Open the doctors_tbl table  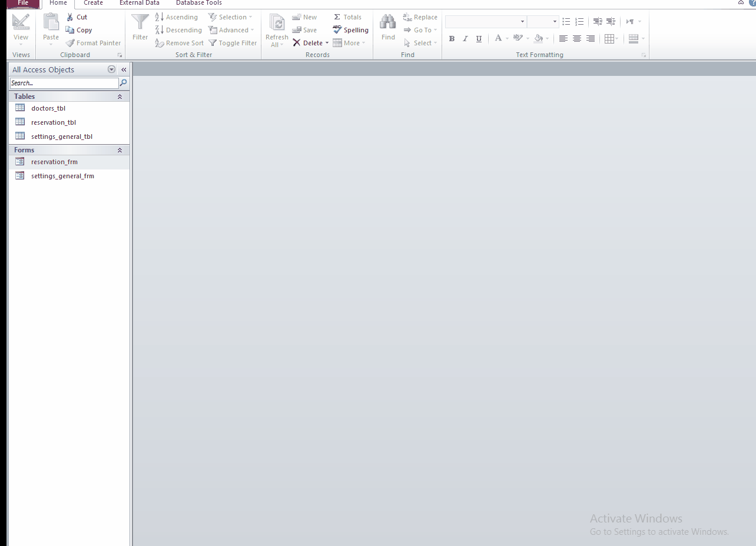[48, 108]
